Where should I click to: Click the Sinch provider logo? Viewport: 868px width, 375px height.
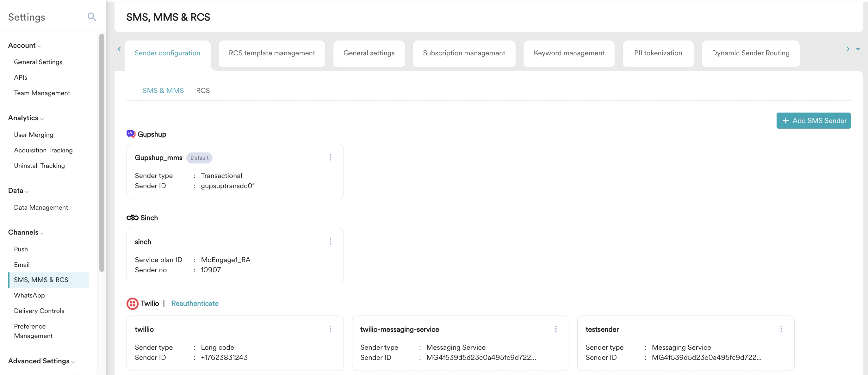[x=132, y=217]
